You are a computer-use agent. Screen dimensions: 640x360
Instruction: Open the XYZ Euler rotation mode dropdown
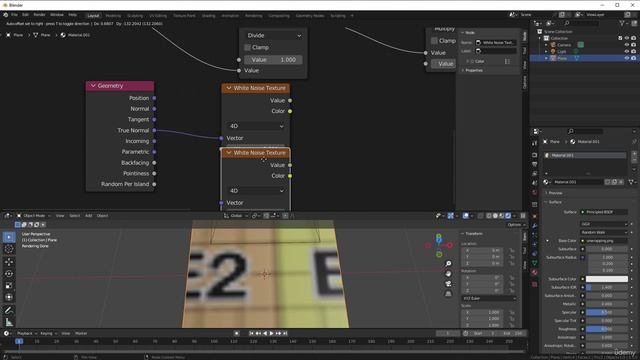(489, 298)
